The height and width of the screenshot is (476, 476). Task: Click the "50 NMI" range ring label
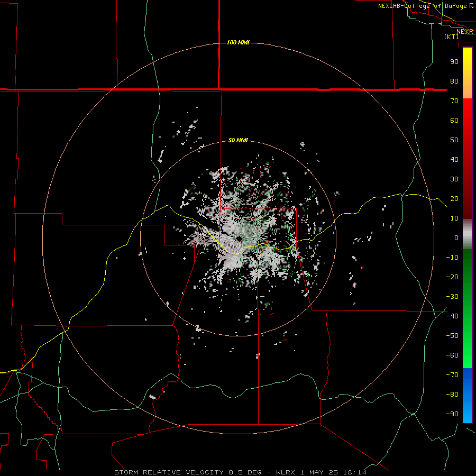(x=238, y=140)
